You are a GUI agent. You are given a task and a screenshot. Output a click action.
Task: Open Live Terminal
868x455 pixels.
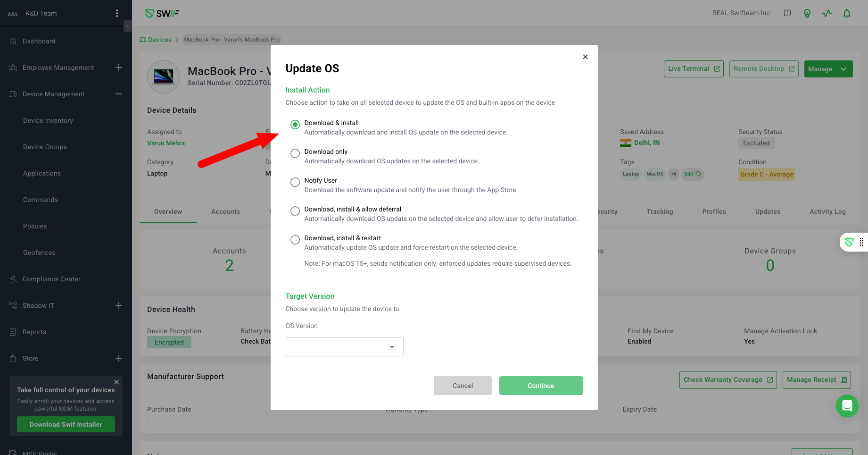coord(694,69)
